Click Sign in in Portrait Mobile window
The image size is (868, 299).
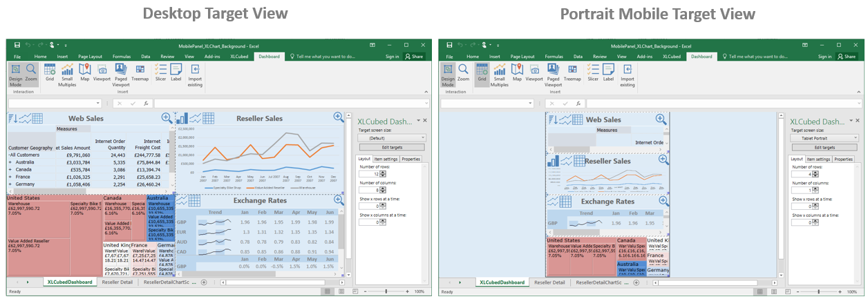point(825,56)
